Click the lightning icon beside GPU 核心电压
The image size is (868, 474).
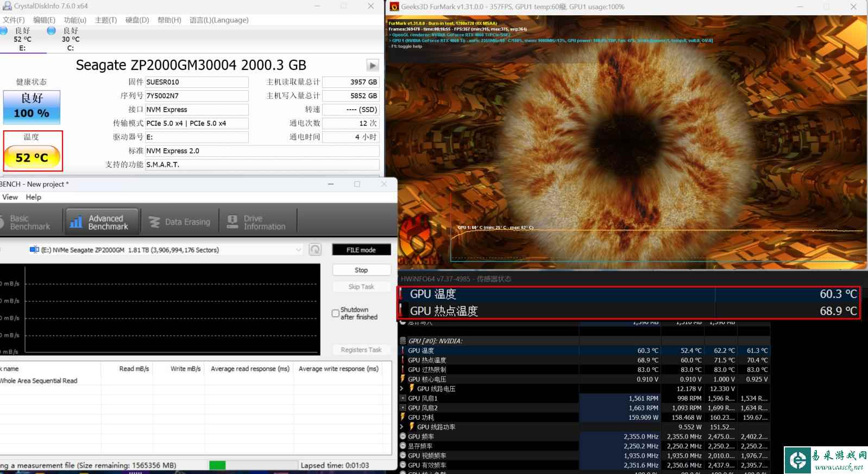[x=402, y=379]
